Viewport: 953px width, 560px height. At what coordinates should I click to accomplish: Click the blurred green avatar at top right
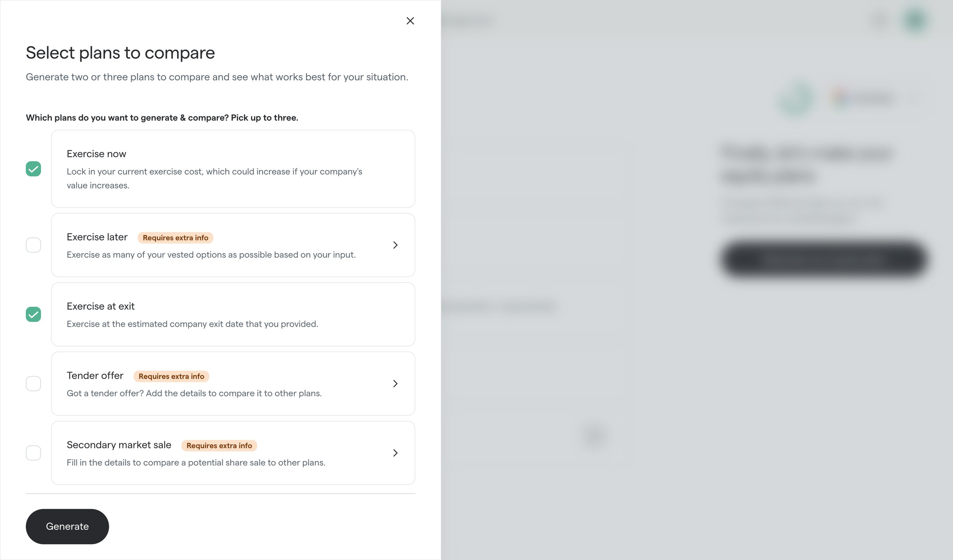click(916, 20)
